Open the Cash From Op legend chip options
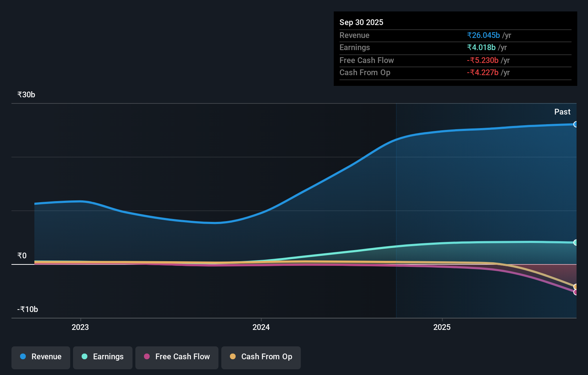This screenshot has width=588, height=375. click(x=261, y=357)
